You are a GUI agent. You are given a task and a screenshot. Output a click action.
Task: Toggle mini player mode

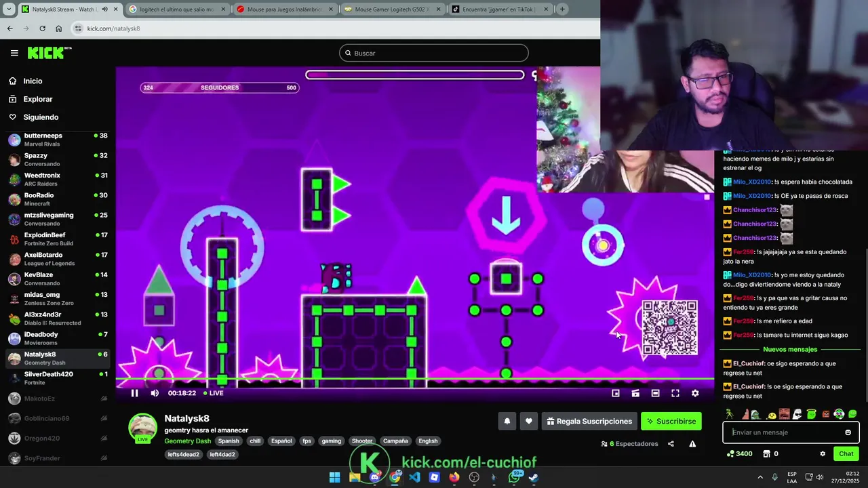[x=616, y=393]
